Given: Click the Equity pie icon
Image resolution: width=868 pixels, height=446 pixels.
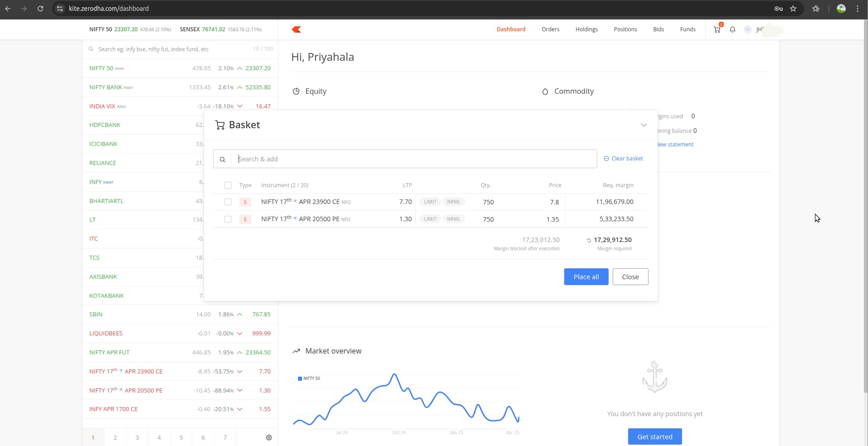Looking at the screenshot, I should click(296, 91).
